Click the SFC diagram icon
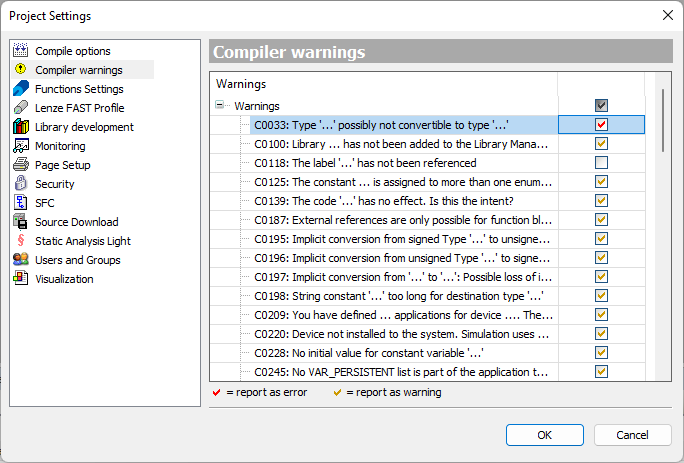The image size is (684, 463). coord(21,202)
